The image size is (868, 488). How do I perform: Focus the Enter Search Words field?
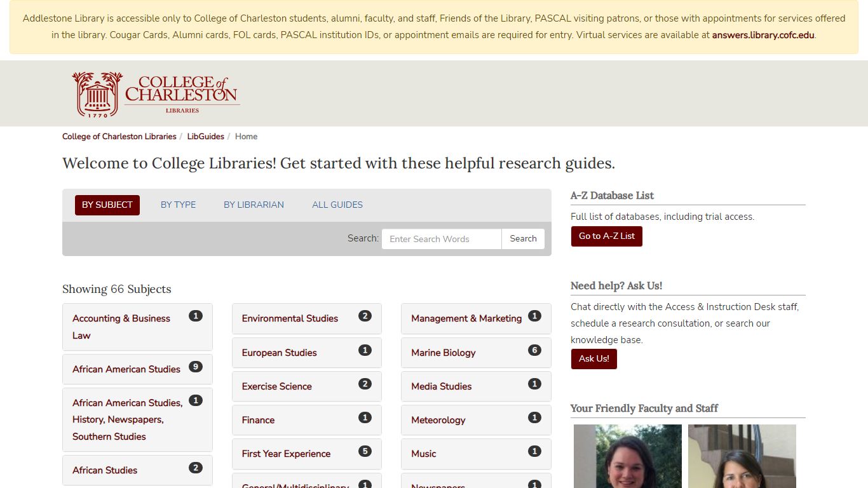(x=442, y=239)
